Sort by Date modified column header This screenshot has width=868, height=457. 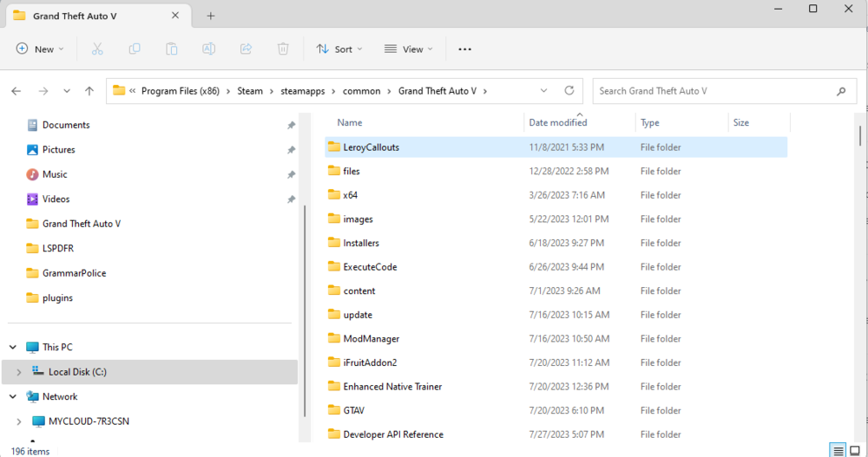(558, 123)
